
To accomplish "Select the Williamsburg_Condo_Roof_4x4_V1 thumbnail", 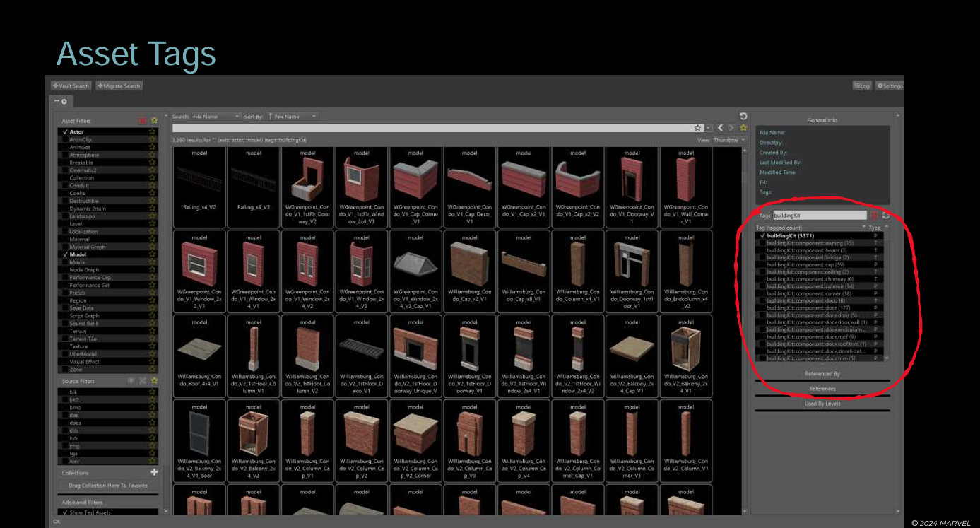I will 199,356.
